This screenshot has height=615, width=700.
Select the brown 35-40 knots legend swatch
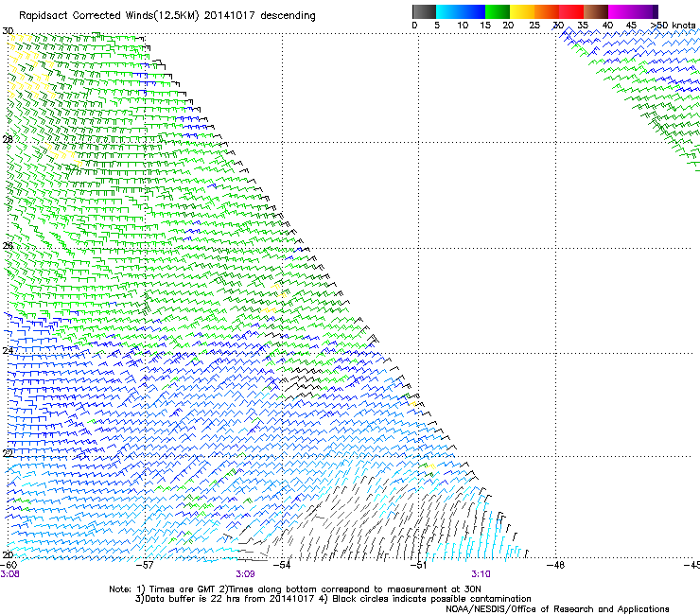click(596, 11)
